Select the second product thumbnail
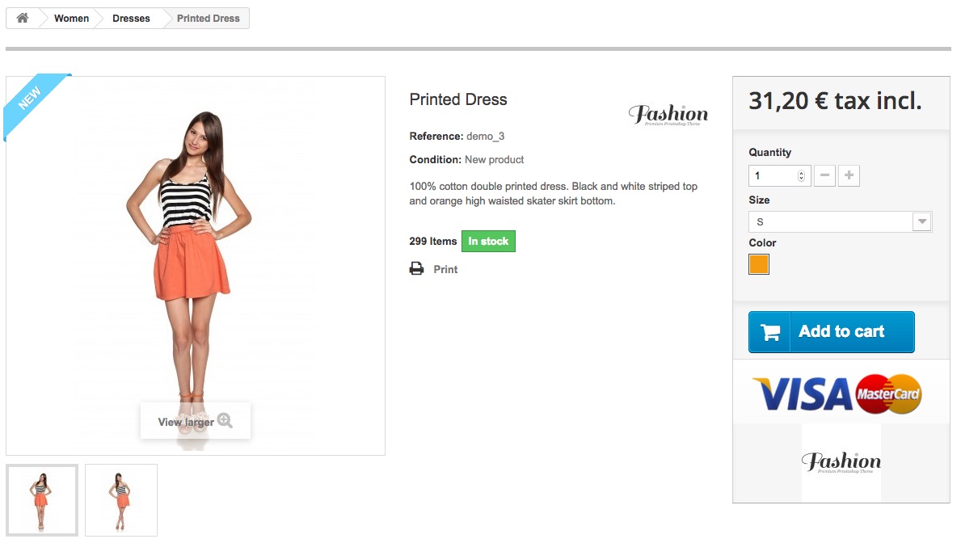 click(121, 499)
